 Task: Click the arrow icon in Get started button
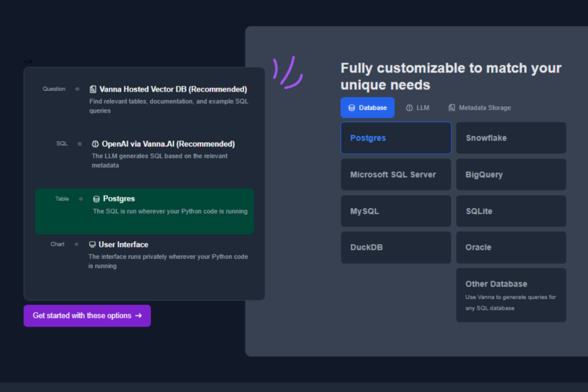(x=138, y=316)
